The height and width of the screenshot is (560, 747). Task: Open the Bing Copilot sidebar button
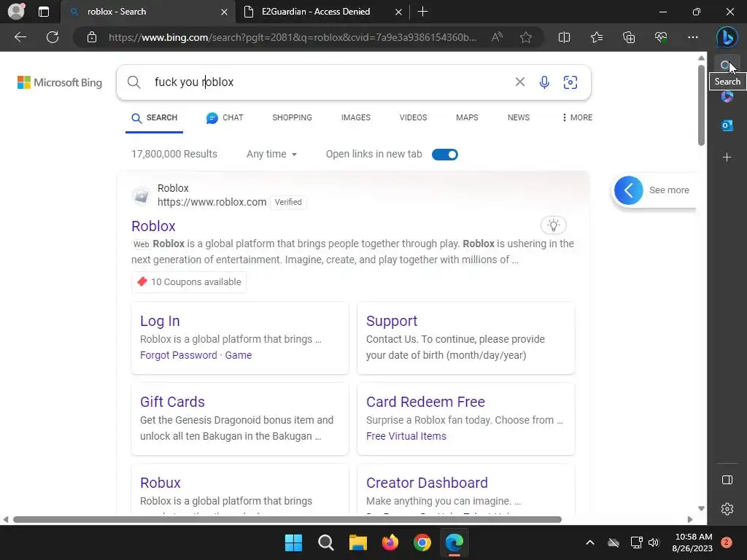pos(727,37)
